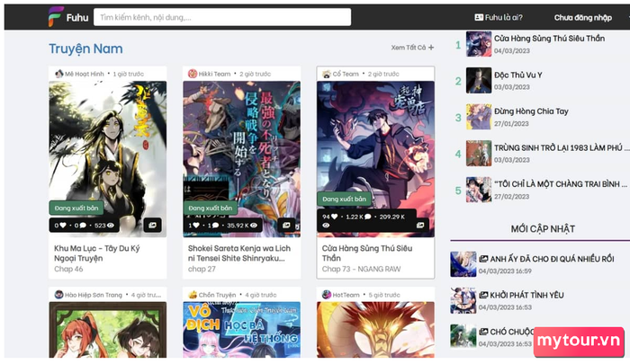Open title 'Khu Ma Lục – Tây Du Ký Ngoại Truyện'
This screenshot has height=364, width=630.
(97, 253)
